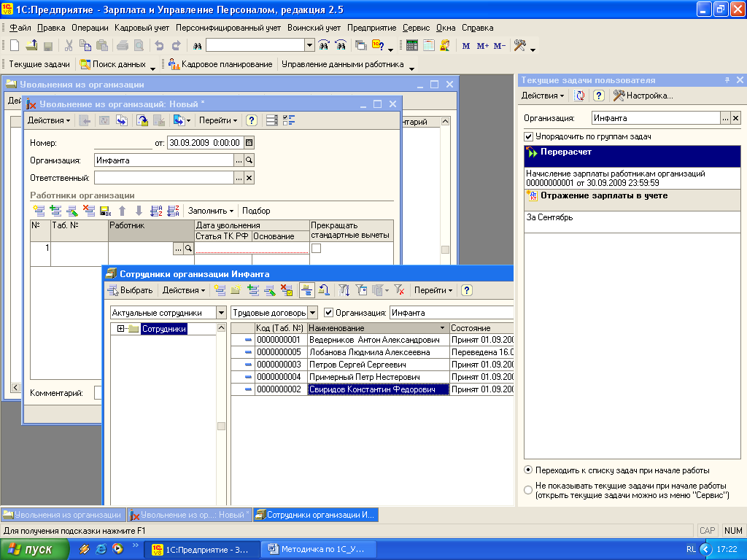Open Заполнить dropdown in workers section

point(211,211)
